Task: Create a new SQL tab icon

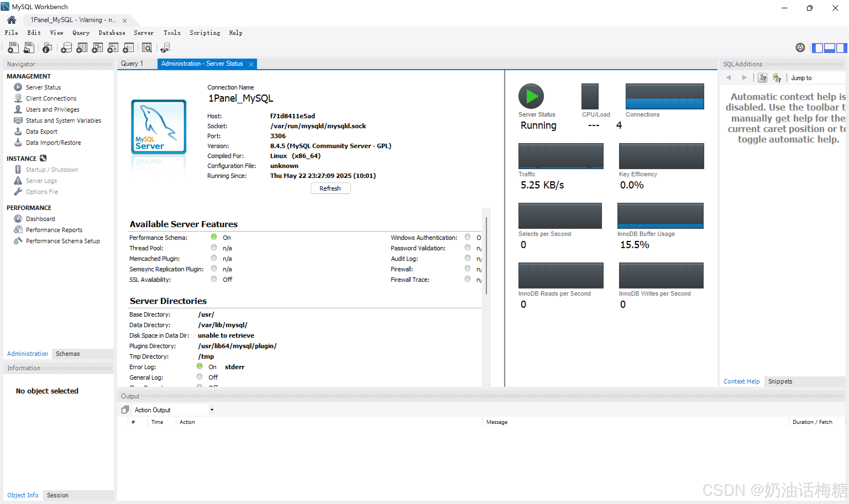Action: coord(13,48)
